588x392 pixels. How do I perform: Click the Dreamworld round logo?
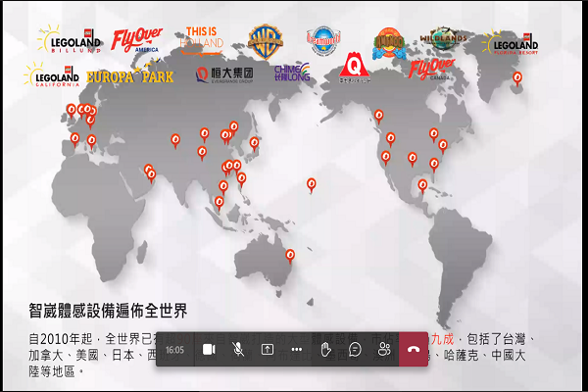click(x=323, y=40)
